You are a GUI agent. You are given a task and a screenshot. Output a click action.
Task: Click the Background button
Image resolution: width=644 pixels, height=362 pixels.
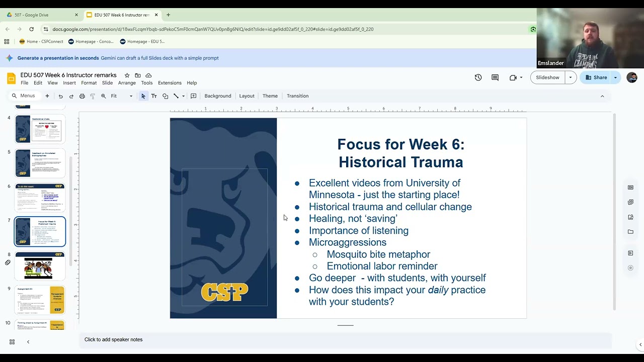pos(218,96)
